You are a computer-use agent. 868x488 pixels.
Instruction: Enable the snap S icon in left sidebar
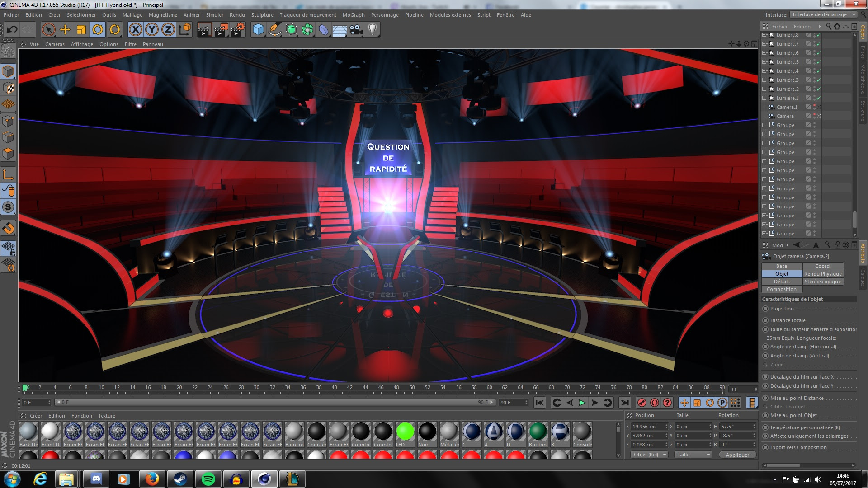[8, 207]
